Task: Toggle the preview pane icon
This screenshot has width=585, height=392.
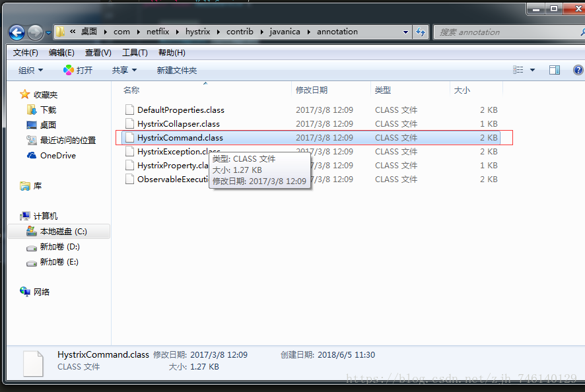Action: click(555, 70)
